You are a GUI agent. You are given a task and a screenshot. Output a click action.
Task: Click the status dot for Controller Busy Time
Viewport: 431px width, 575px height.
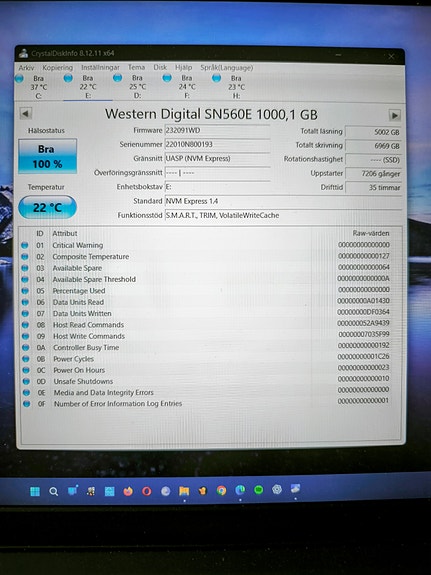tap(26, 348)
